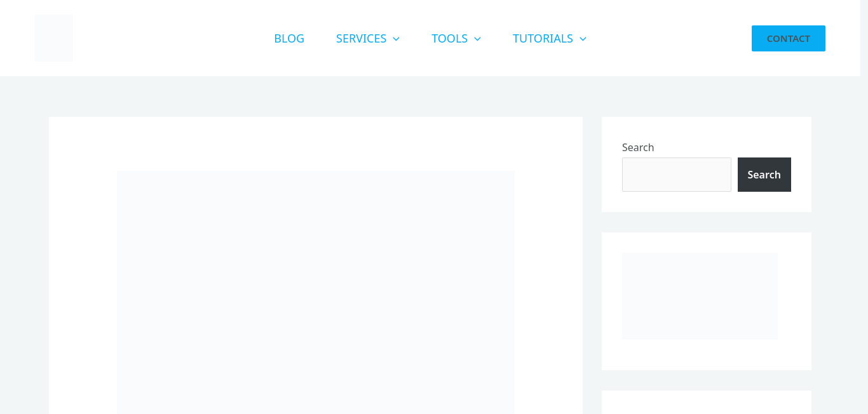Expand the Tools dropdown chevron

point(477,39)
